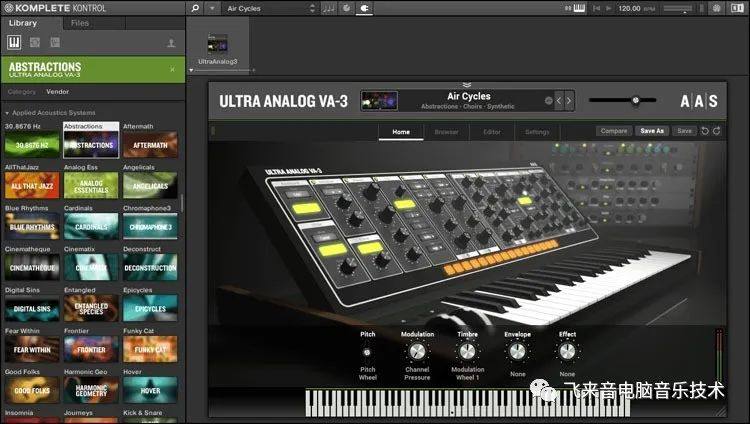Open the Browser tab in Ultra Analog

coord(446,132)
